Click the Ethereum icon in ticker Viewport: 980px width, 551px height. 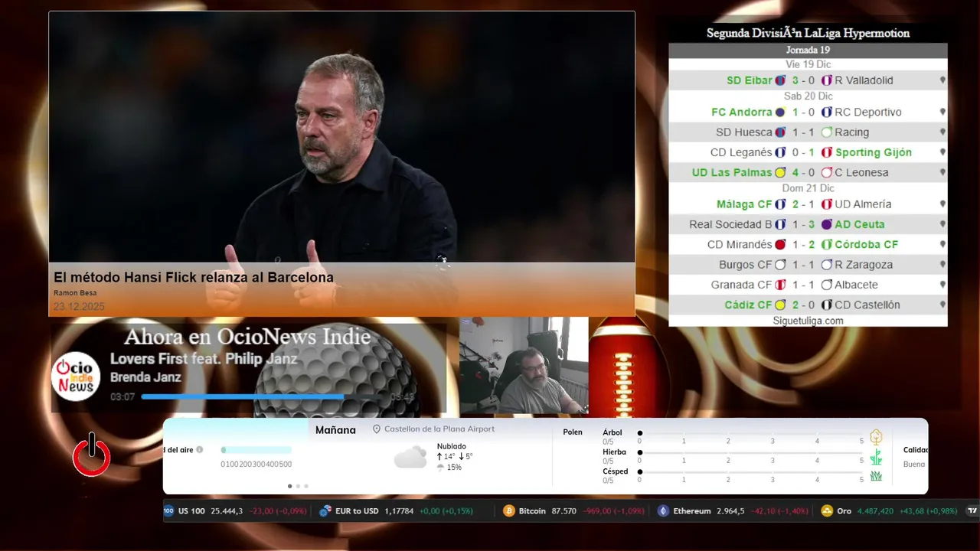point(663,510)
